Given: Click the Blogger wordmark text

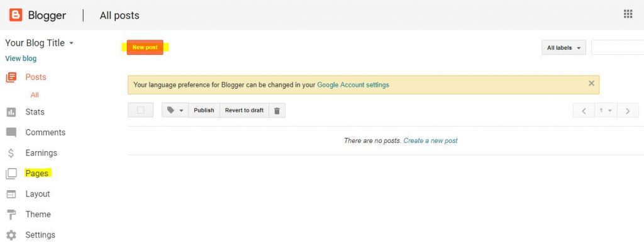Looking at the screenshot, I should point(47,16).
